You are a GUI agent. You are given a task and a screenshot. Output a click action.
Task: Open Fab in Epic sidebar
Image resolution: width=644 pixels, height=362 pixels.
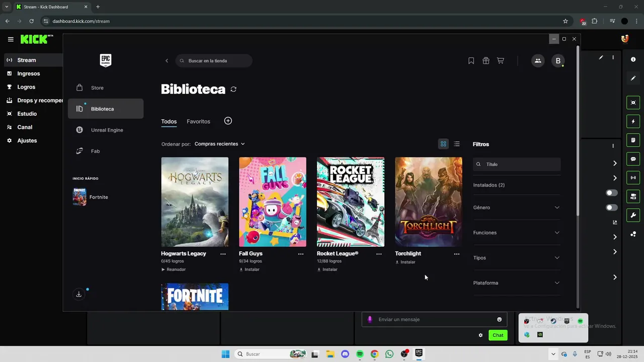point(106,151)
